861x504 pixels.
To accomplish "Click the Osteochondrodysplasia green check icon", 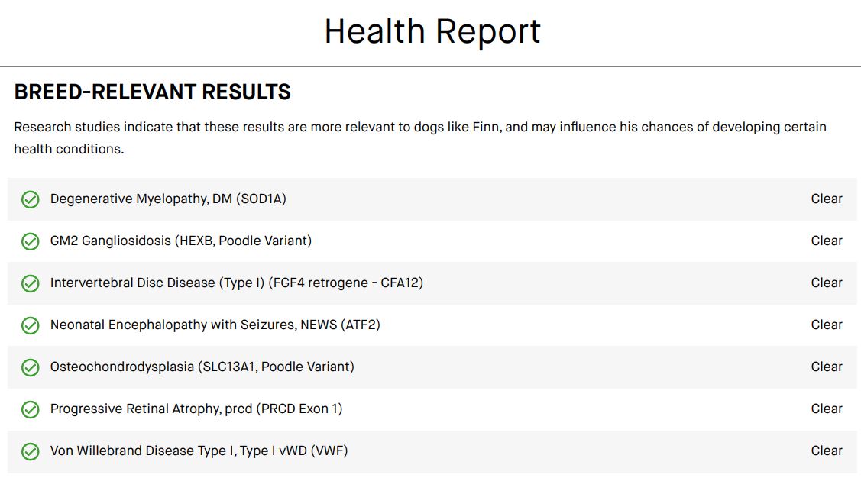I will (31, 367).
